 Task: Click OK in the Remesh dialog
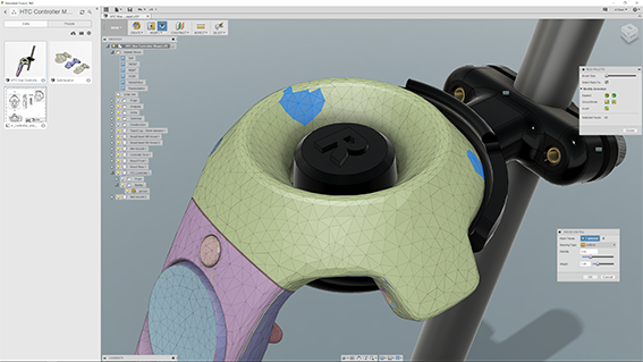[x=590, y=277]
